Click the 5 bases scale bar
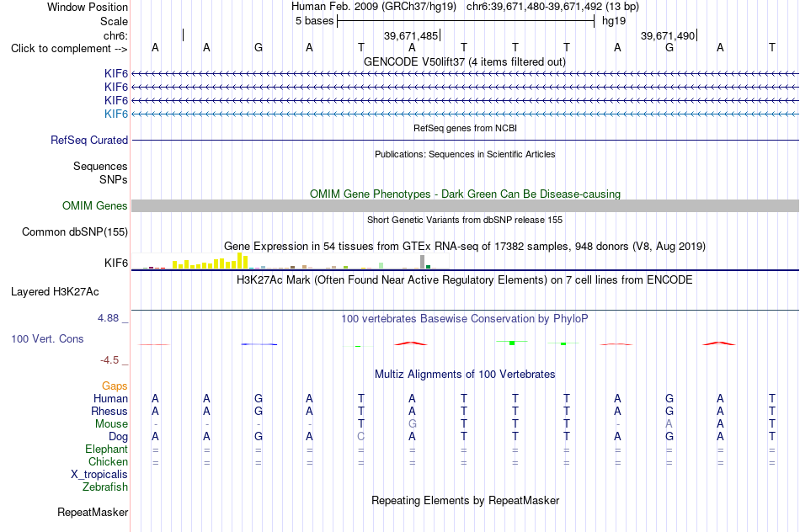Viewport: 800px width, 532px height. pos(466,21)
